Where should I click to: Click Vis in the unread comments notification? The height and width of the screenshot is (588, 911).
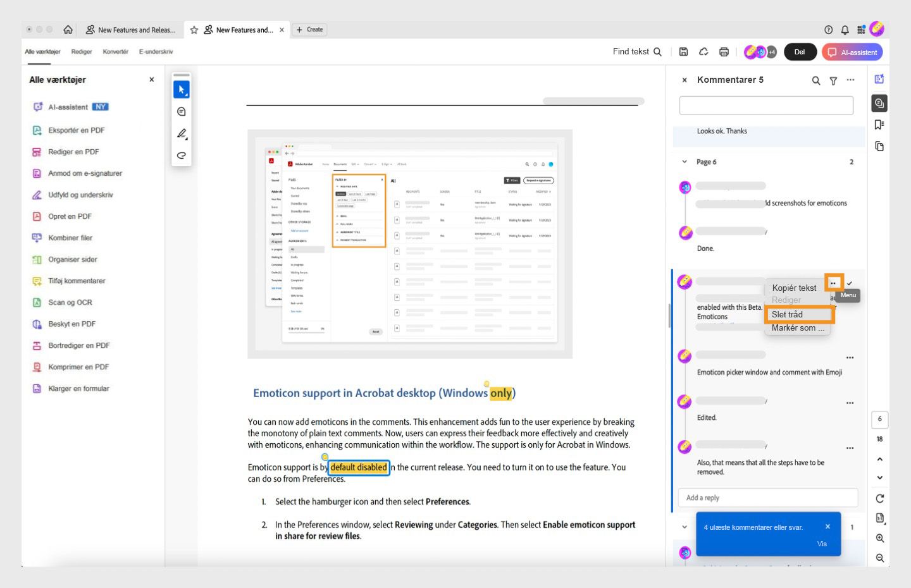(x=822, y=544)
